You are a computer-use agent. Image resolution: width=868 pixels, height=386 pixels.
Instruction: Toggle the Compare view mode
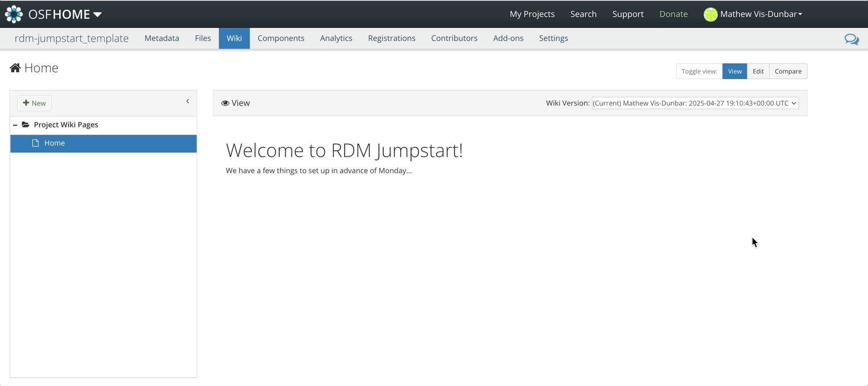[x=788, y=71]
